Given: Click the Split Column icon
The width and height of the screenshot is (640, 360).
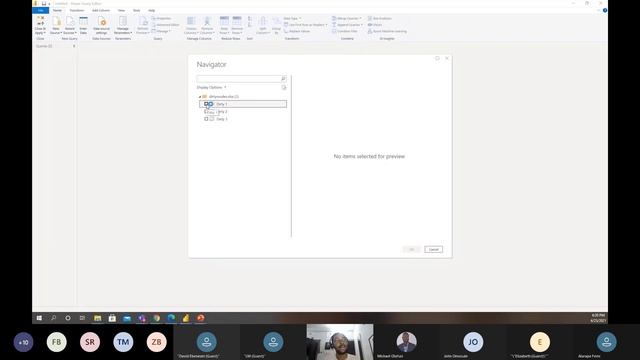Looking at the screenshot, I should 263,21.
